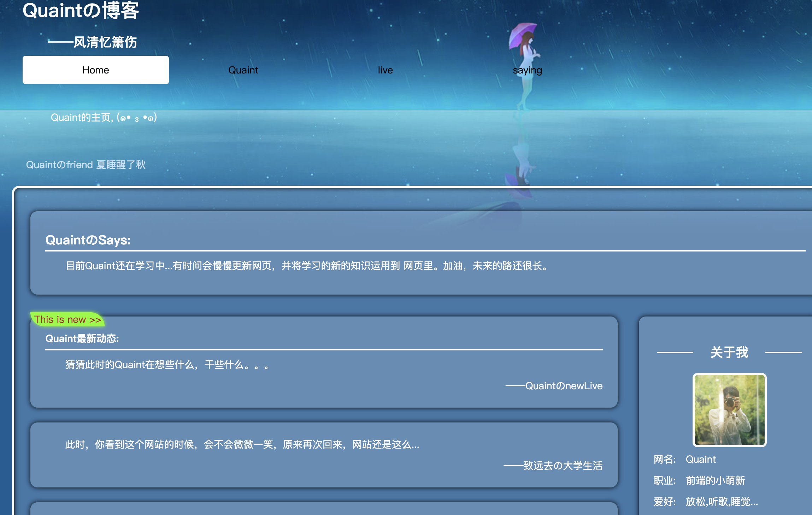Click the 目前Quaint还在学习中 paragraph
The height and width of the screenshot is (515, 812).
click(x=307, y=266)
